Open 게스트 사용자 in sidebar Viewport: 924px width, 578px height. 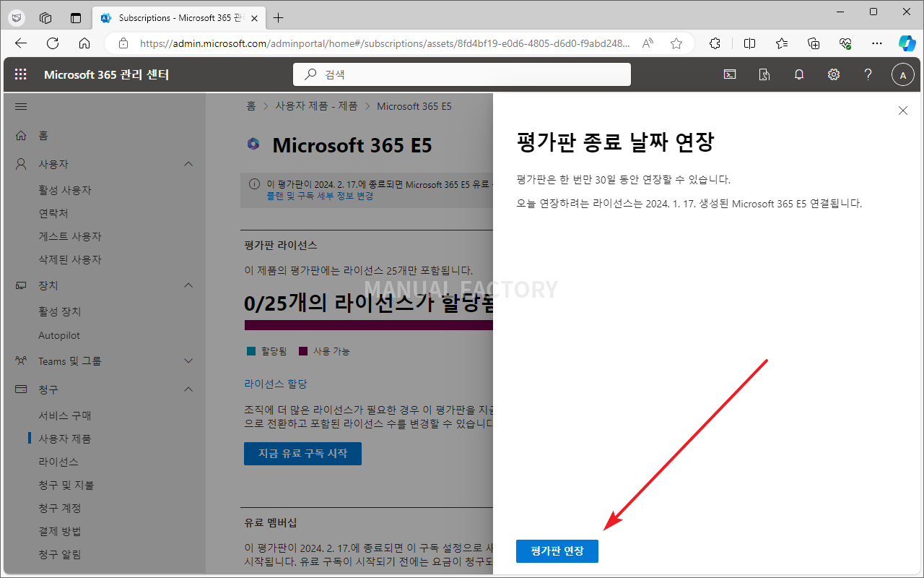click(70, 236)
